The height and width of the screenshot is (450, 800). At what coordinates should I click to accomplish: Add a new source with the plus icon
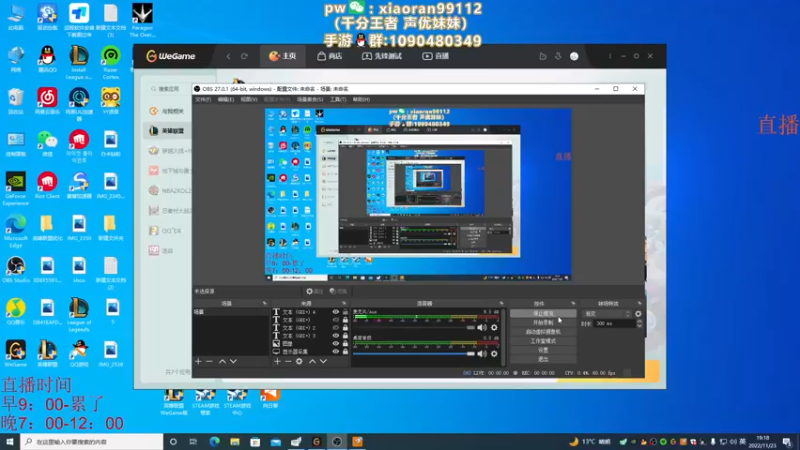277,361
